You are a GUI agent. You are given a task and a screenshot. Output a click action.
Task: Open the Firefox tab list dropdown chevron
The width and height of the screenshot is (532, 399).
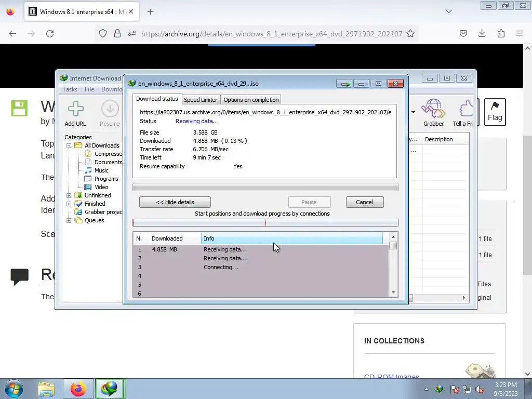click(448, 11)
